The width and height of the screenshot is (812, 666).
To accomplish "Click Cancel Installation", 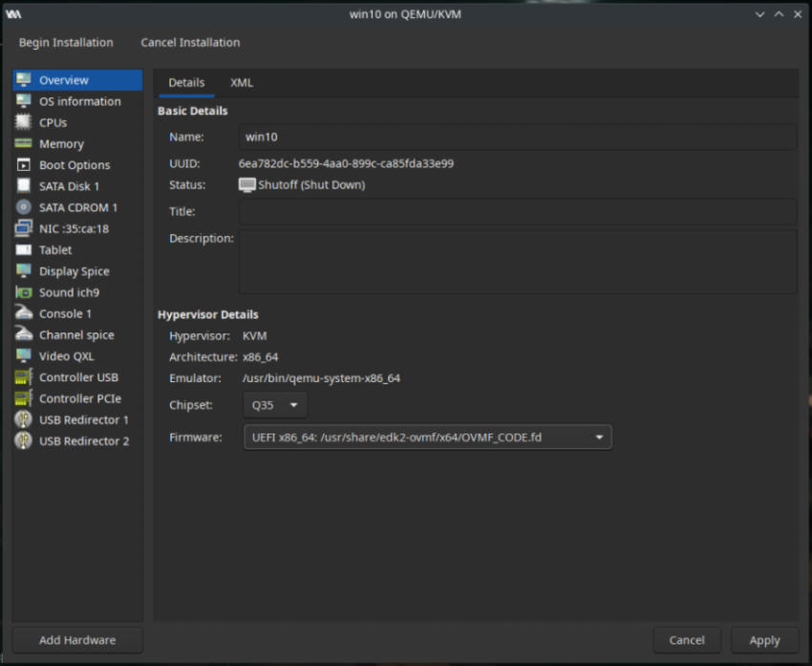I will 190,42.
